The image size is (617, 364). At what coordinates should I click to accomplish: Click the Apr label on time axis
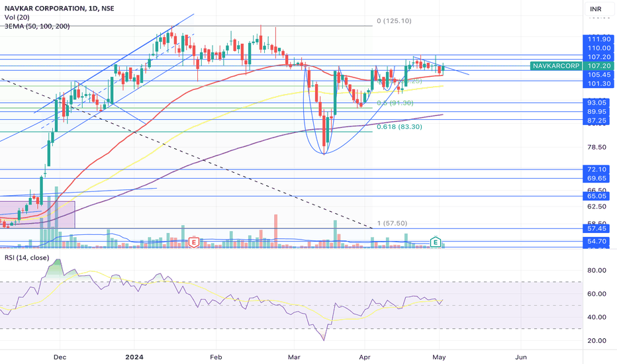365,357
